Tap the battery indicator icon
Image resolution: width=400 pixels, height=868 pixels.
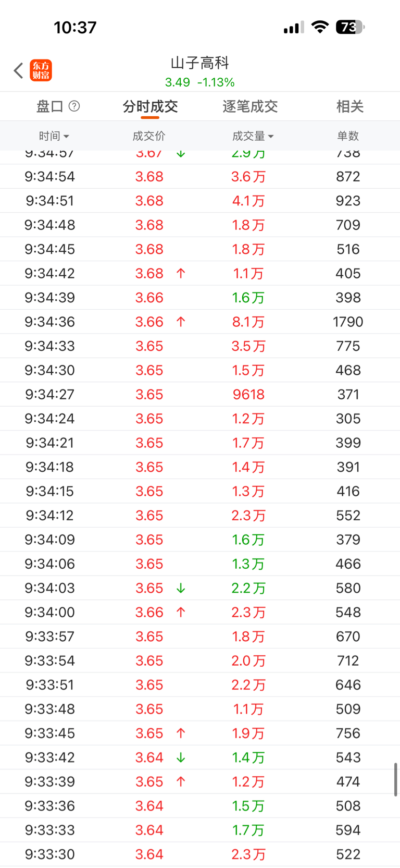pyautogui.click(x=350, y=27)
